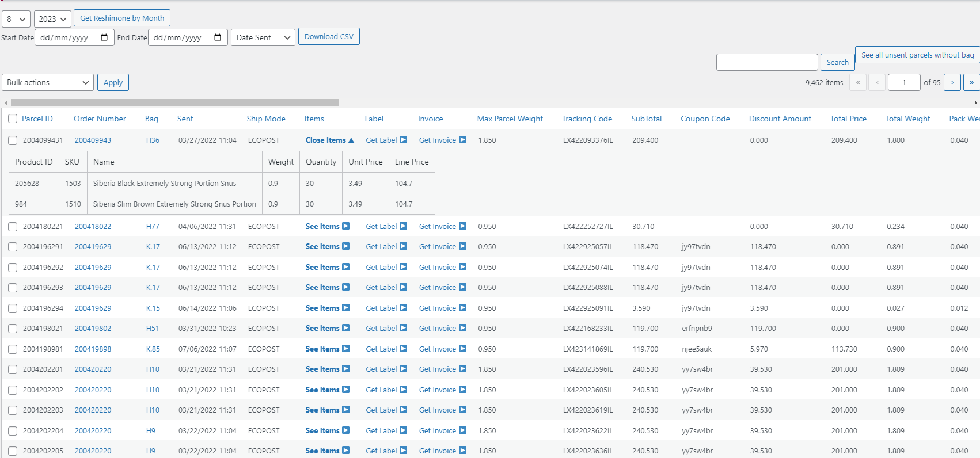Screen dimensions: 980x458
Task: Click Apply bulk action button
Action: click(x=113, y=82)
